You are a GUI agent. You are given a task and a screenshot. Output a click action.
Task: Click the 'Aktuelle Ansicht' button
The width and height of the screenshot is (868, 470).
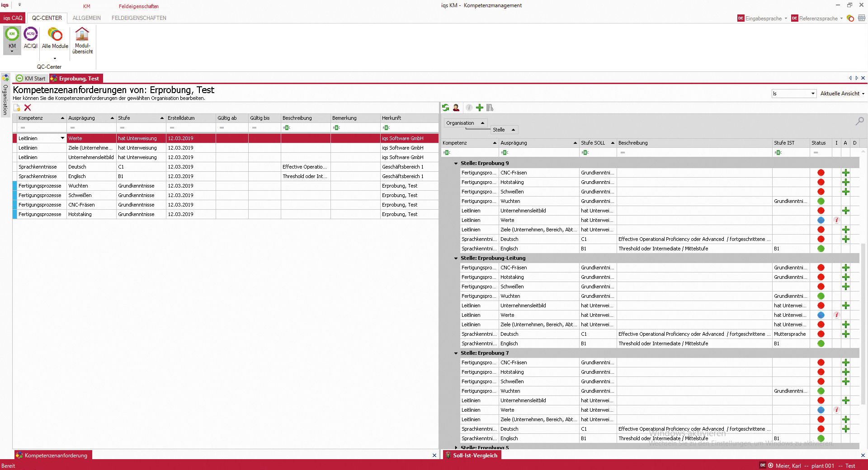coord(842,94)
